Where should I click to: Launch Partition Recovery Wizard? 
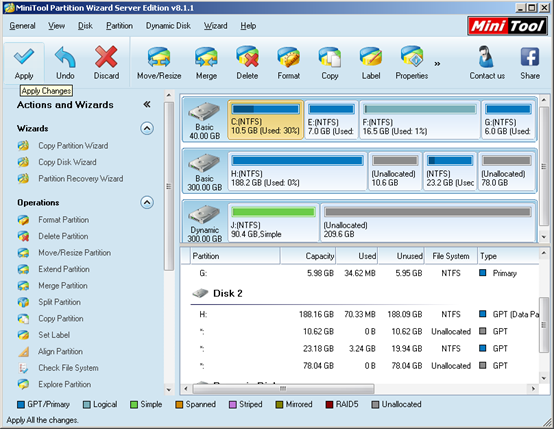(70, 178)
